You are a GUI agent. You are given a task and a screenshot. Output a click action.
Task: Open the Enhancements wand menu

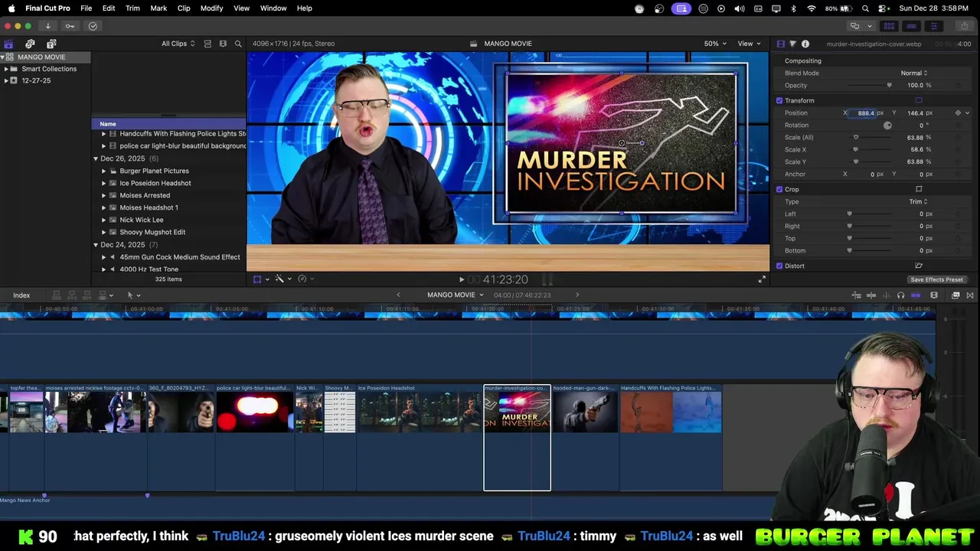[x=282, y=279]
